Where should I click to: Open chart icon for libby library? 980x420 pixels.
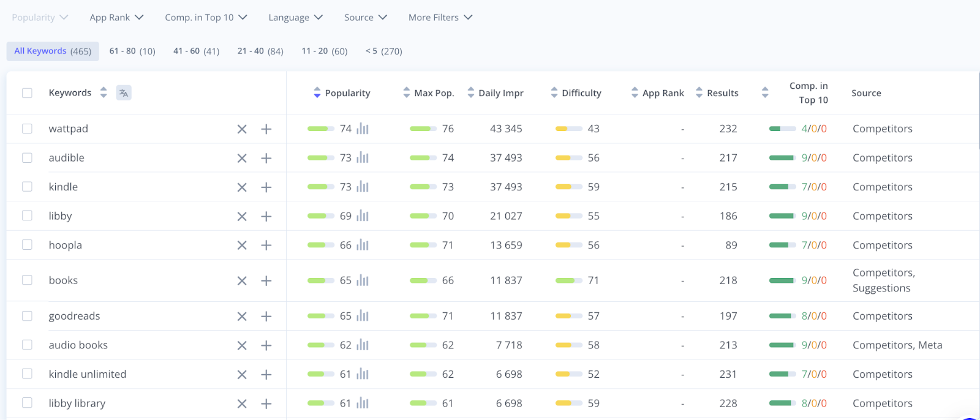pyautogui.click(x=363, y=403)
